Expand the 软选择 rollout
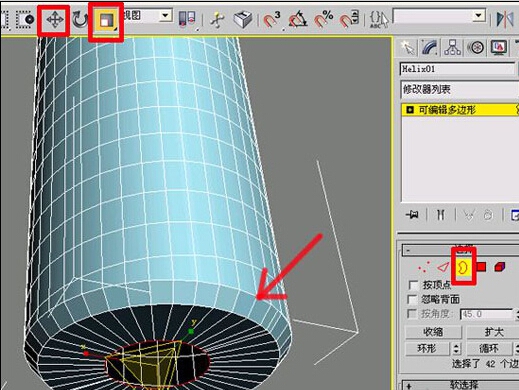Viewport: 519px width, 390px height. (460, 385)
